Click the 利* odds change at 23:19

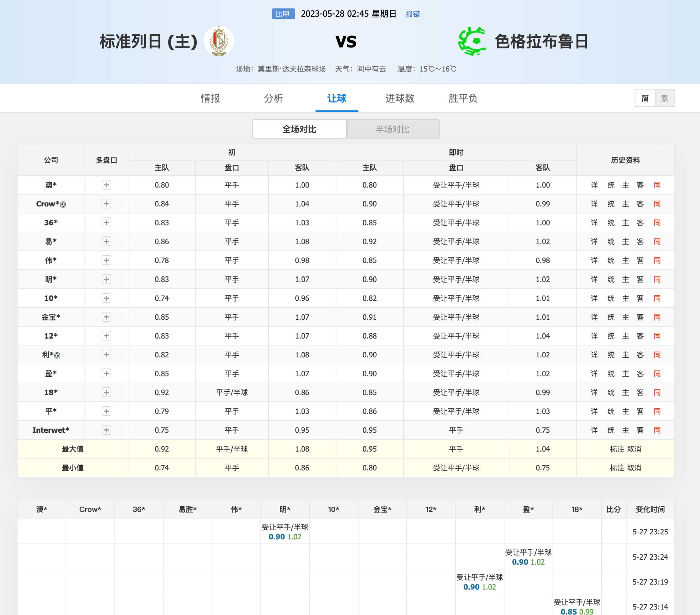pyautogui.click(x=480, y=582)
